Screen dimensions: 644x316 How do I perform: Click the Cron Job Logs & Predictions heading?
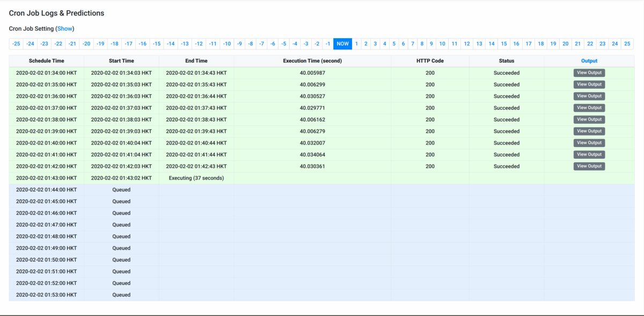click(57, 13)
